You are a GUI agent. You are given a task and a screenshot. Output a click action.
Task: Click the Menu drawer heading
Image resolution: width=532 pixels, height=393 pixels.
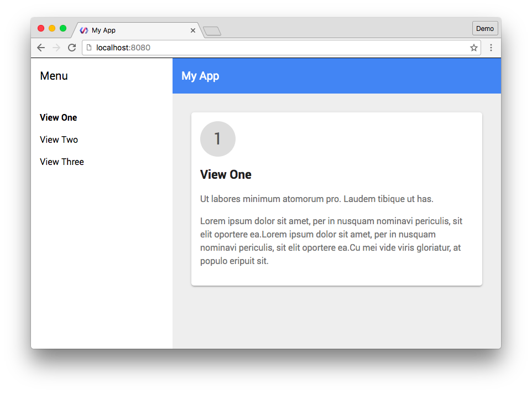click(54, 76)
